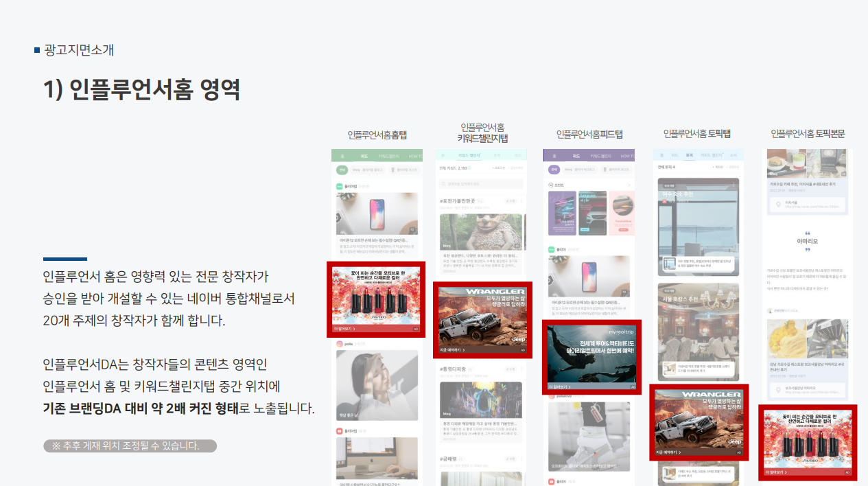Click 더 알아보기 on 홈탭 Shiseido banner
The width and height of the screenshot is (868, 486).
tap(344, 329)
